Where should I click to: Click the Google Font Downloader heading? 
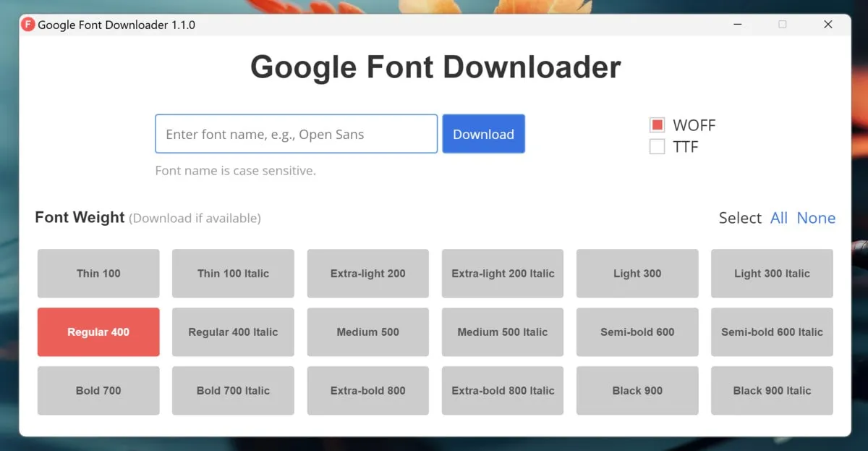pos(435,67)
